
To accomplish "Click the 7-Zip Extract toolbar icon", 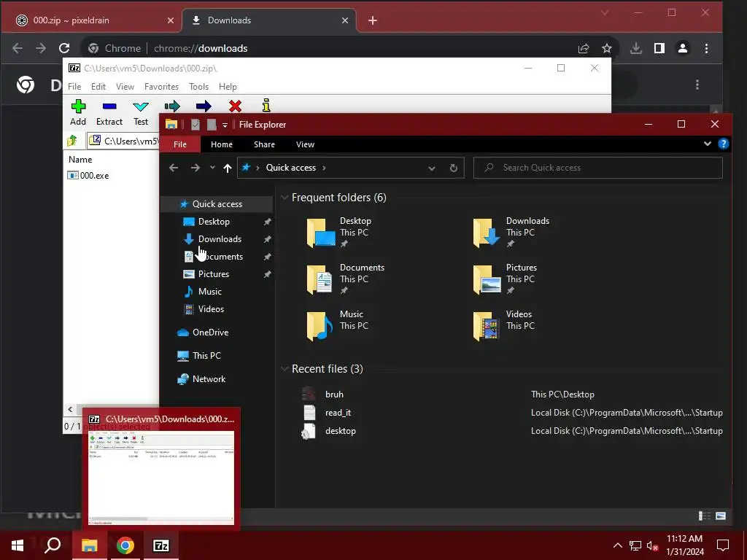I will (109, 106).
